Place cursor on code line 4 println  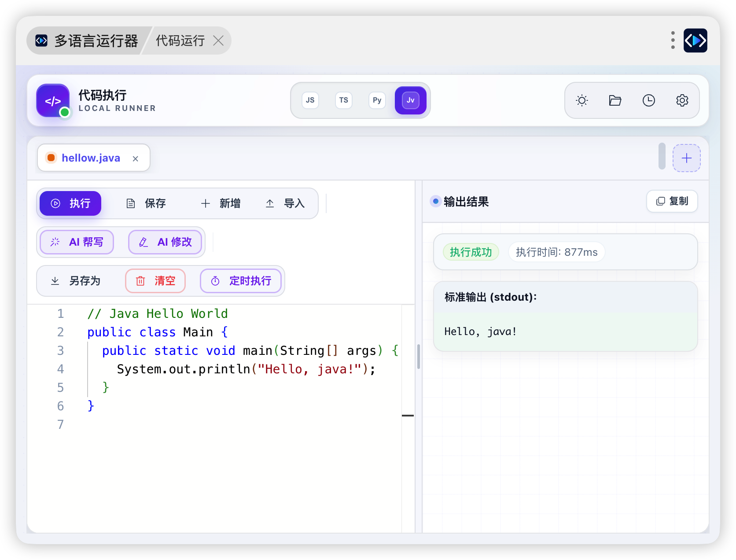click(246, 369)
